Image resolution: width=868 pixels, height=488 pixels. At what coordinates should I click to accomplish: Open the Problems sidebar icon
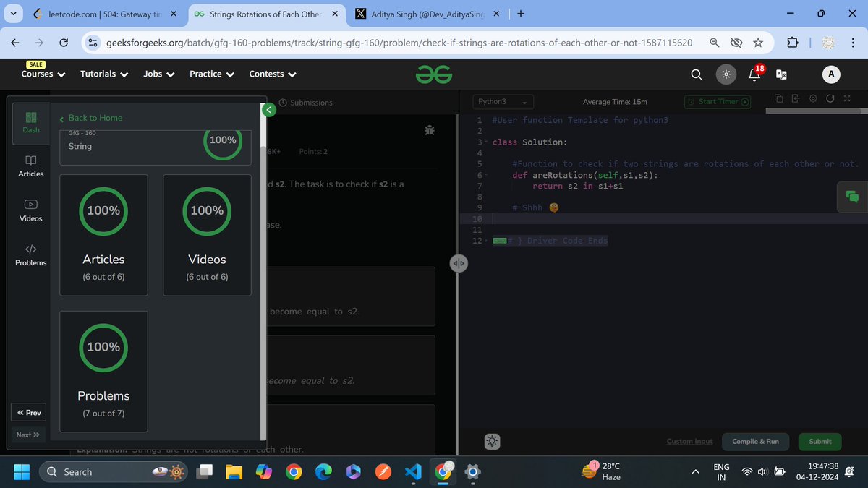pyautogui.click(x=30, y=254)
